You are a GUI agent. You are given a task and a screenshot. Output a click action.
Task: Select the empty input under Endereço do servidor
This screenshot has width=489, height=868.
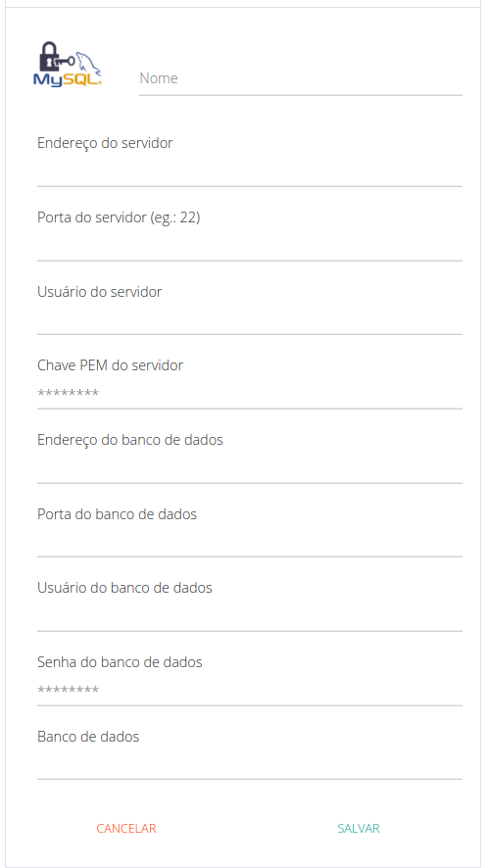(x=250, y=172)
